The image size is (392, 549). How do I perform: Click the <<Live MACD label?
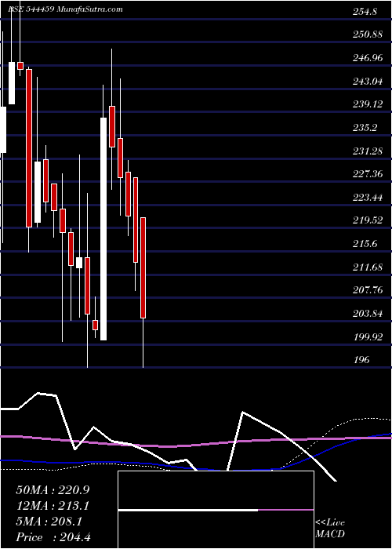coord(330,529)
